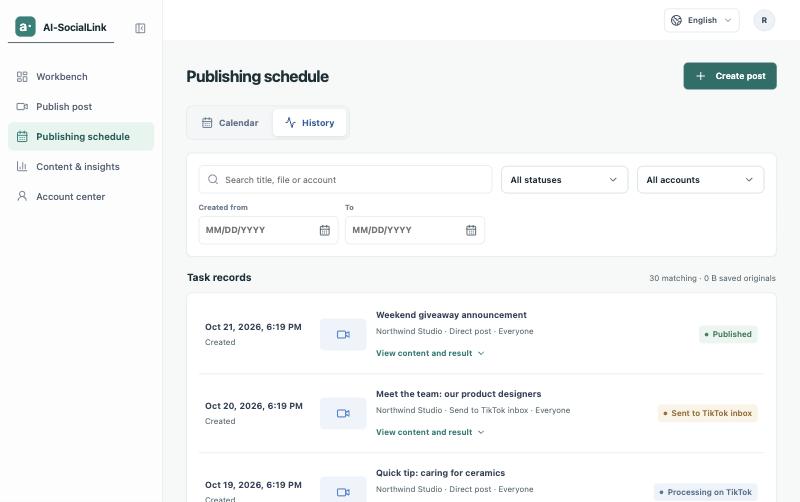Image resolution: width=800 pixels, height=502 pixels.
Task: Switch to the Calendar tab
Action: click(x=230, y=123)
